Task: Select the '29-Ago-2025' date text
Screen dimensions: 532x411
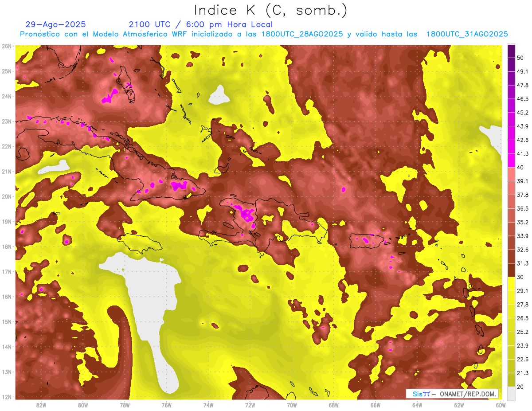Action: click(x=56, y=24)
